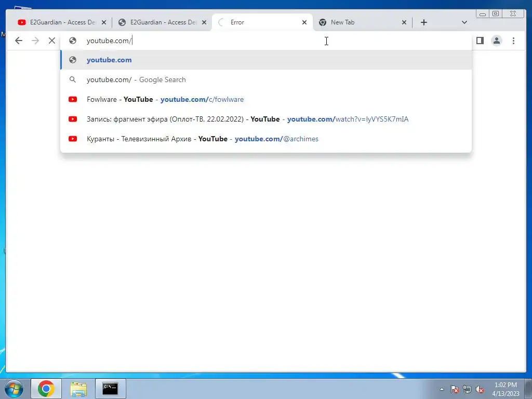Close the Error tab

point(304,22)
